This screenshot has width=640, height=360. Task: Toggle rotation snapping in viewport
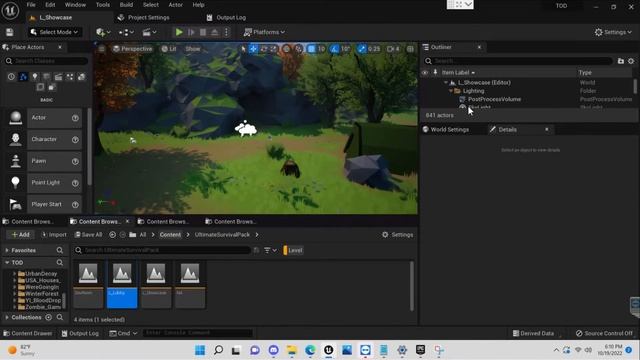[335, 49]
